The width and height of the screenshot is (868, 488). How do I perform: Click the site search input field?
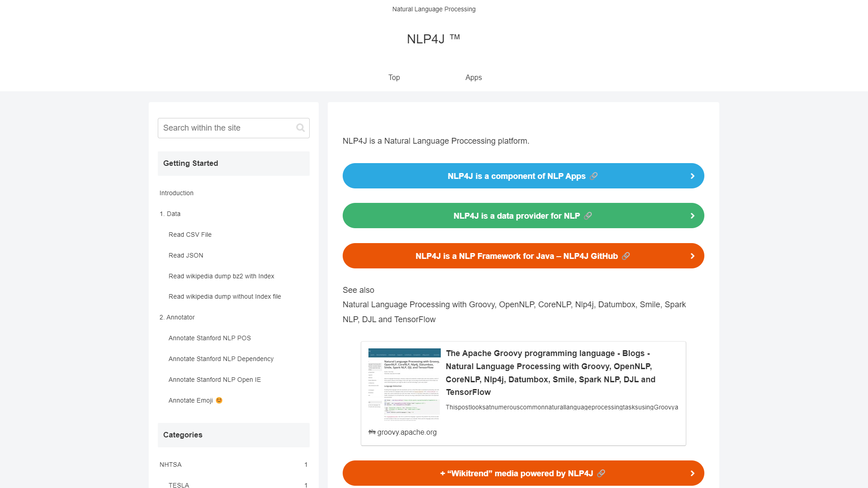point(226,128)
